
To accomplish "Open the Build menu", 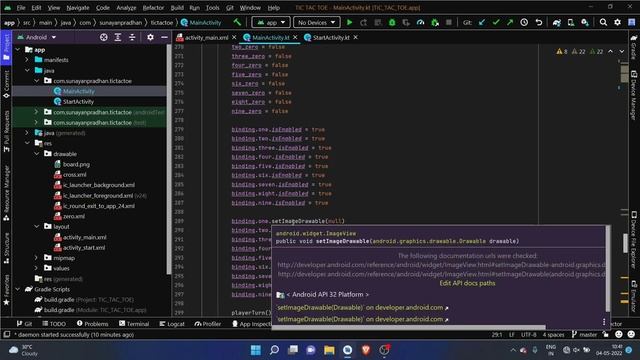I will [x=177, y=7].
